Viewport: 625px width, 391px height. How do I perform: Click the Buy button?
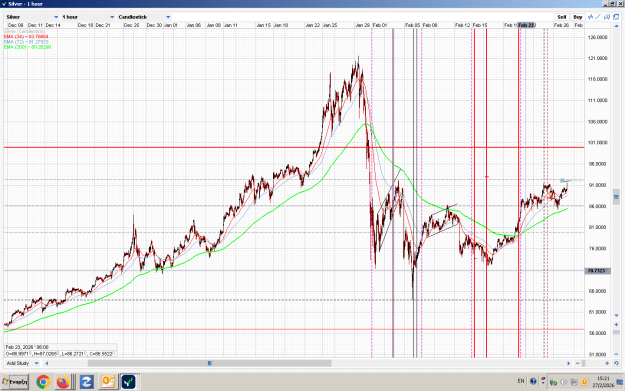tap(578, 17)
